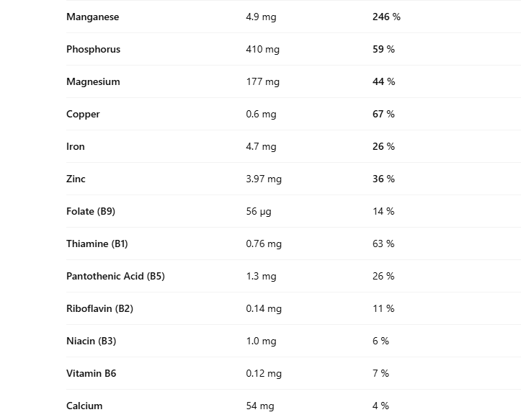The height and width of the screenshot is (420, 521).
Task: Select the 410 mg amount
Action: pyautogui.click(x=262, y=49)
